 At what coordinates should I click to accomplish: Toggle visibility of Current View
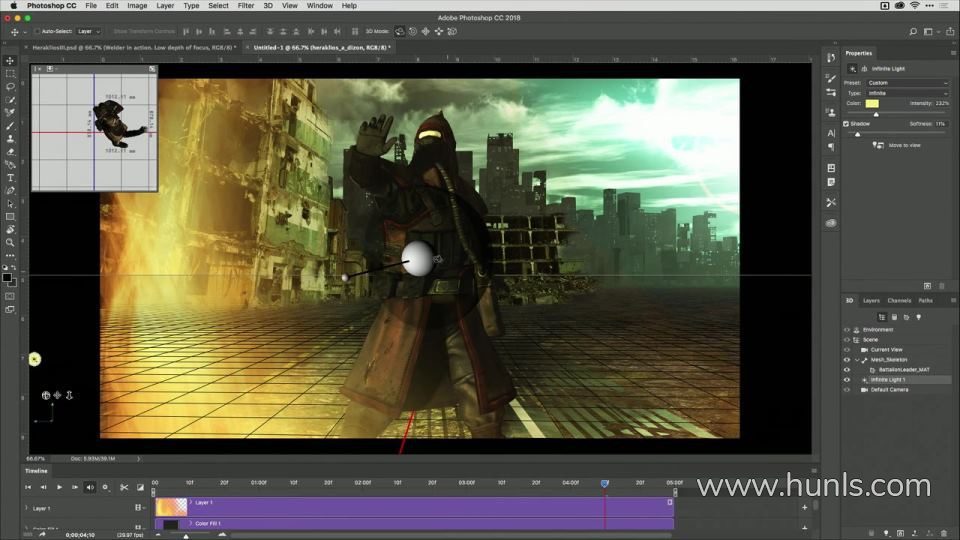847,350
